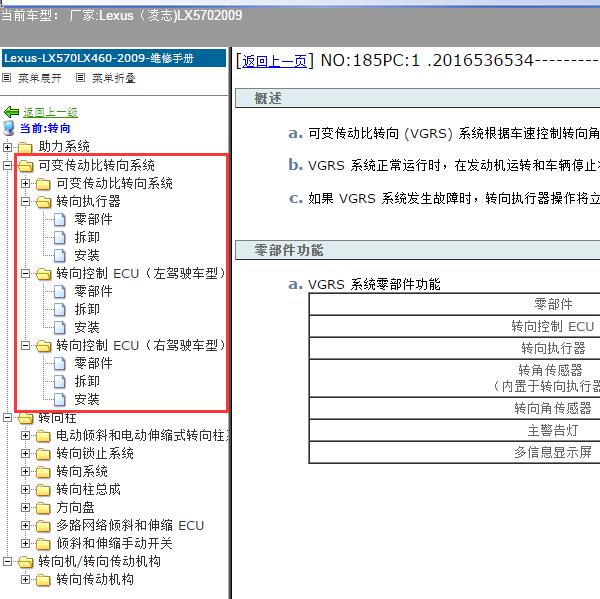The image size is (600, 599).
Task: Click the 返回上一页 link
Action: pyautogui.click(x=274, y=61)
